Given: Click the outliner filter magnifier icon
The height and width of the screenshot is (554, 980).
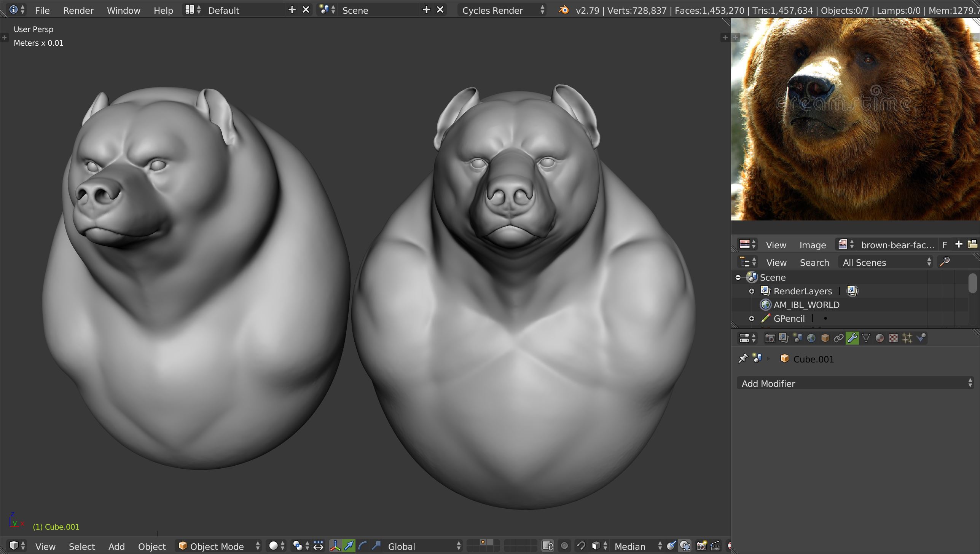Looking at the screenshot, I should click(945, 262).
